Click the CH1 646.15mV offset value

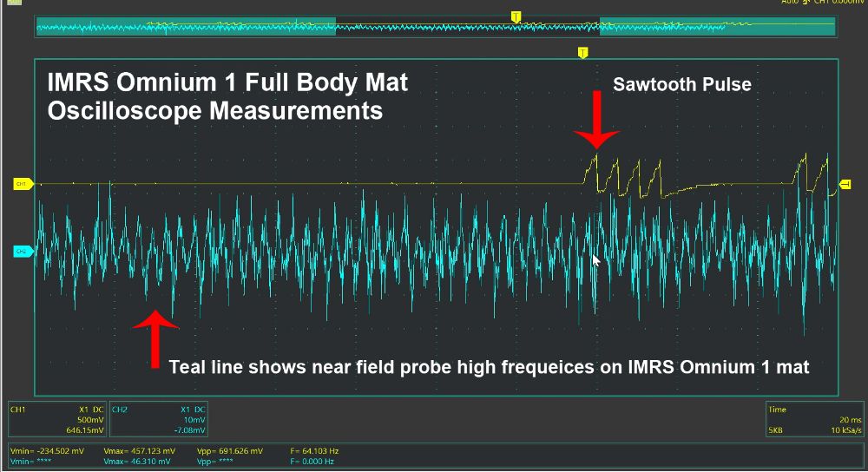(x=85, y=430)
